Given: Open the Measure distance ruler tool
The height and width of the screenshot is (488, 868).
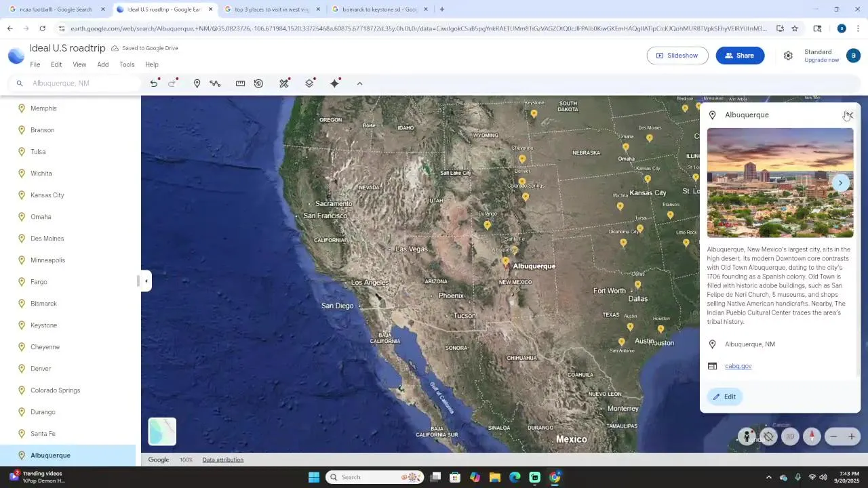Looking at the screenshot, I should click(x=240, y=83).
